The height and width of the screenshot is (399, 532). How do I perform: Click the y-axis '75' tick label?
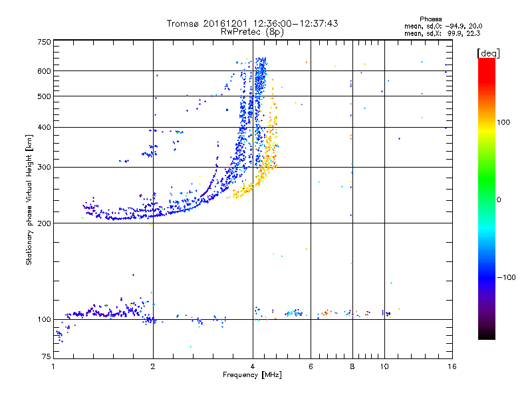tap(47, 356)
